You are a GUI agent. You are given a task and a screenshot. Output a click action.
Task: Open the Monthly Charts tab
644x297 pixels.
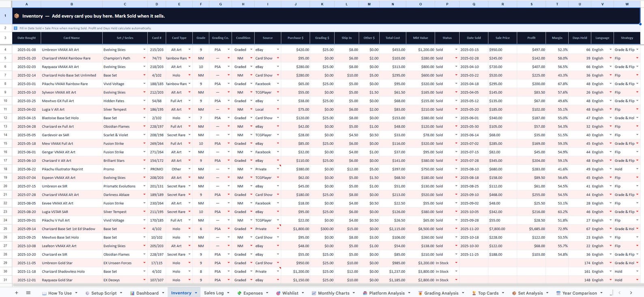333,293
